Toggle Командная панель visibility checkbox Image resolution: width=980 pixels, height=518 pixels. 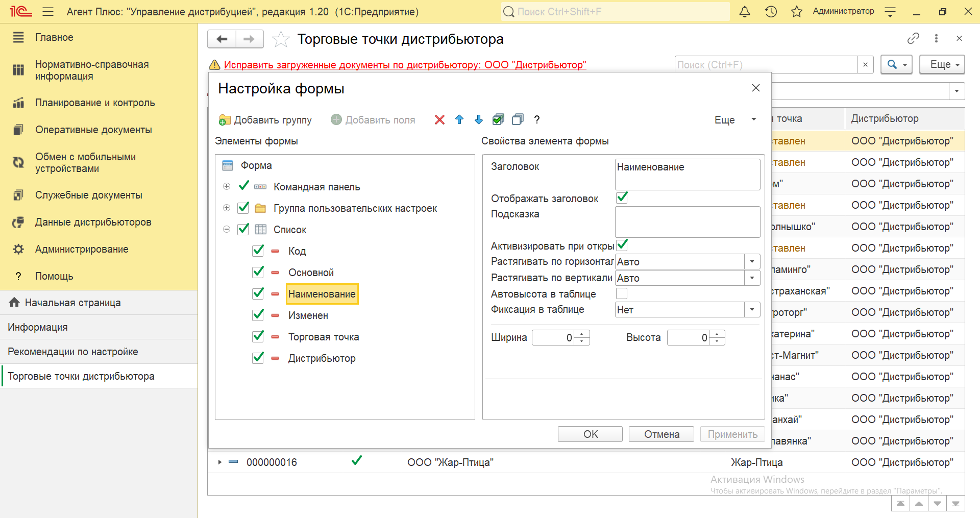coord(243,186)
